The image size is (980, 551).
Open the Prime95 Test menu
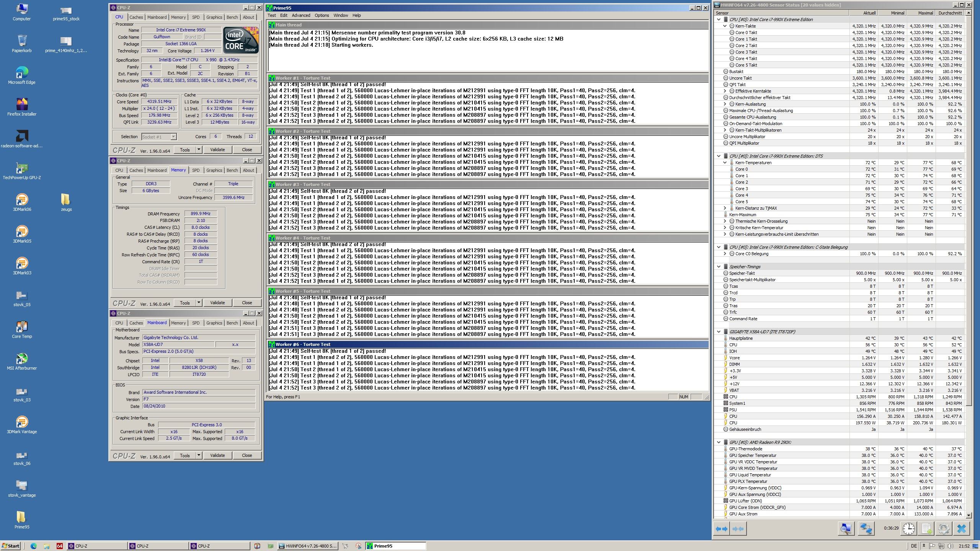coord(272,15)
